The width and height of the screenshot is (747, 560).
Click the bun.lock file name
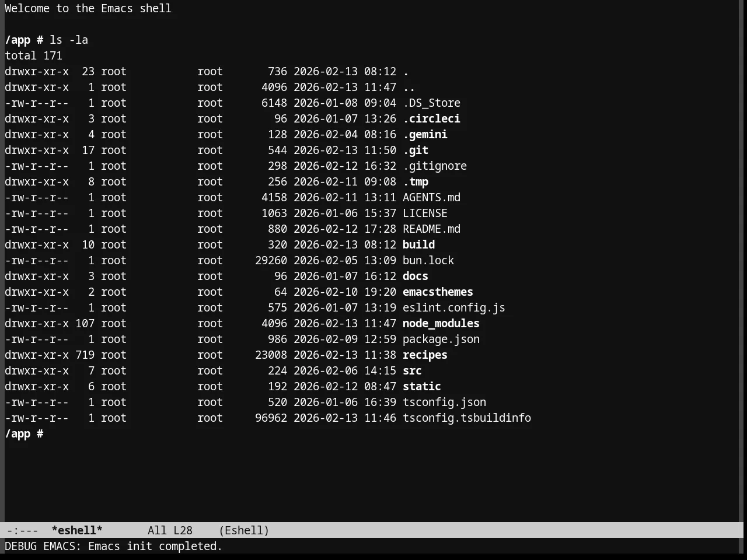[x=428, y=261]
